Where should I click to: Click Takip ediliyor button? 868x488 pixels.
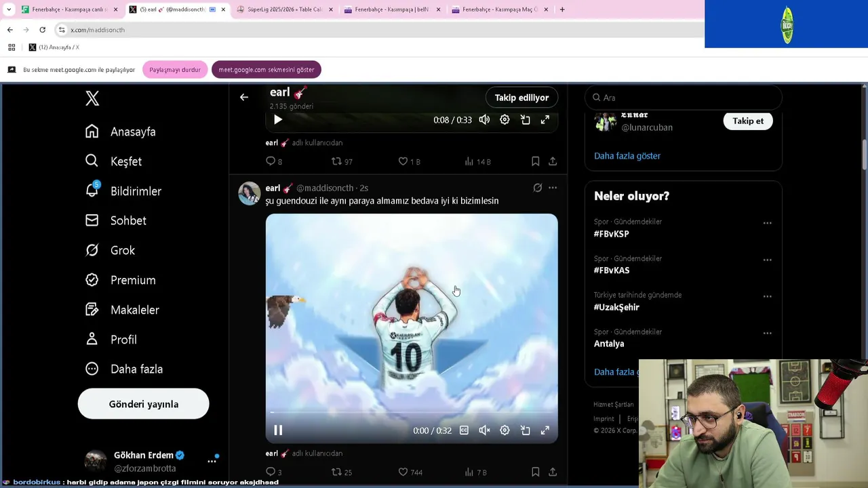tap(521, 98)
